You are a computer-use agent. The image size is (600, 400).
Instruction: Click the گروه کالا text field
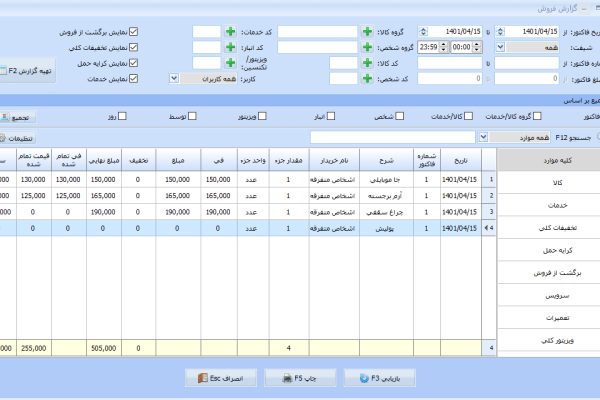click(317, 31)
